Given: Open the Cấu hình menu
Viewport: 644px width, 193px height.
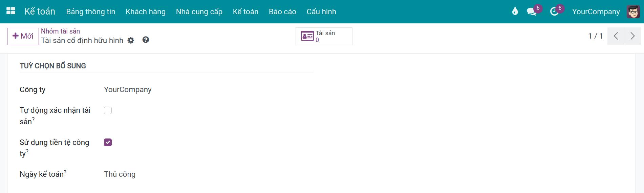Looking at the screenshot, I should (321, 12).
